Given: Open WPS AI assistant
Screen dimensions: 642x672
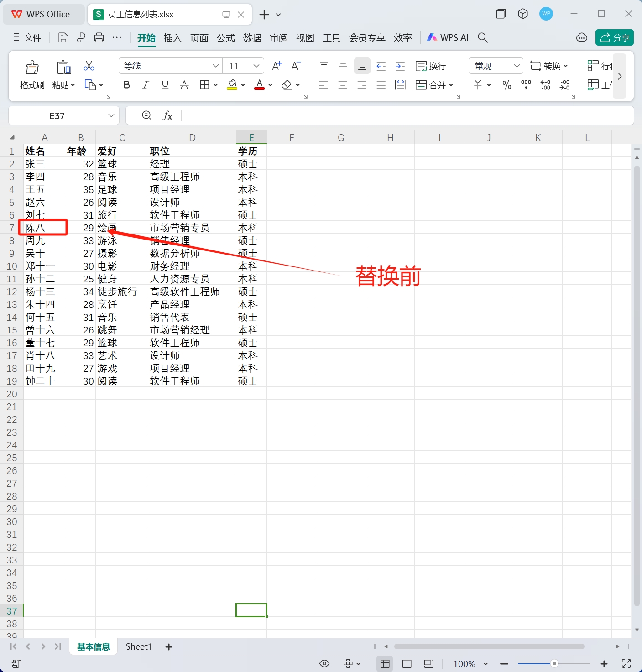Looking at the screenshot, I should tap(448, 37).
